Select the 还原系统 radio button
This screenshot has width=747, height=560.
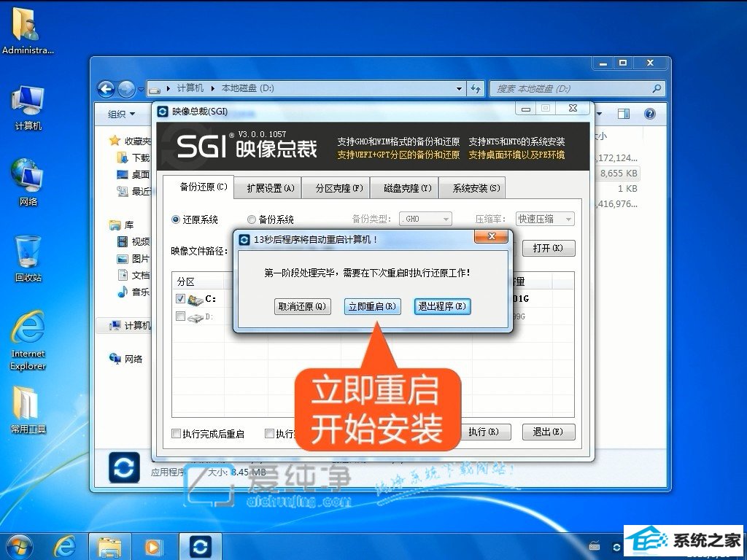click(x=176, y=219)
